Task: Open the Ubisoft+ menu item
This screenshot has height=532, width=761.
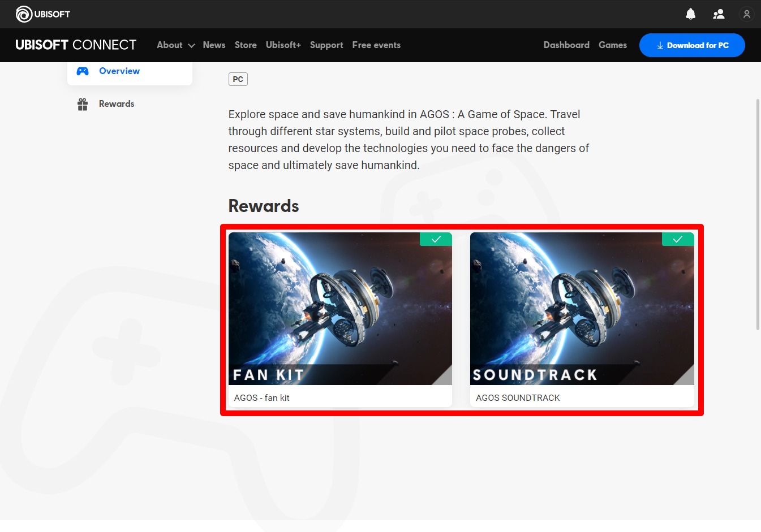Action: pos(283,45)
